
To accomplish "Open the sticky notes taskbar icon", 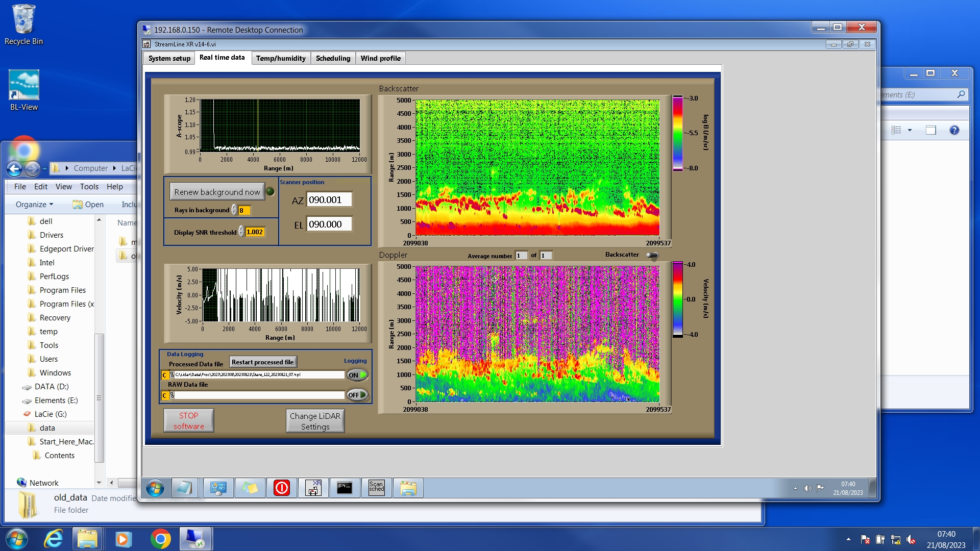I will coord(250,488).
